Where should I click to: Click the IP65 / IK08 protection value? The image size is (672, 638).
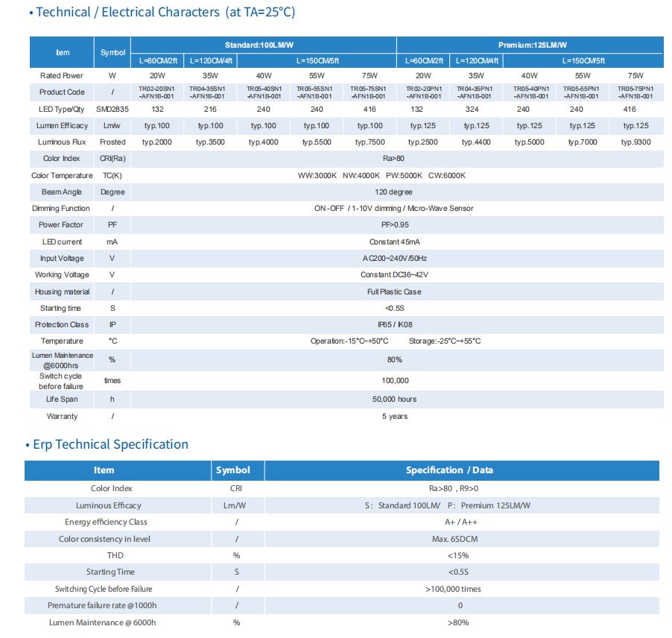394,325
